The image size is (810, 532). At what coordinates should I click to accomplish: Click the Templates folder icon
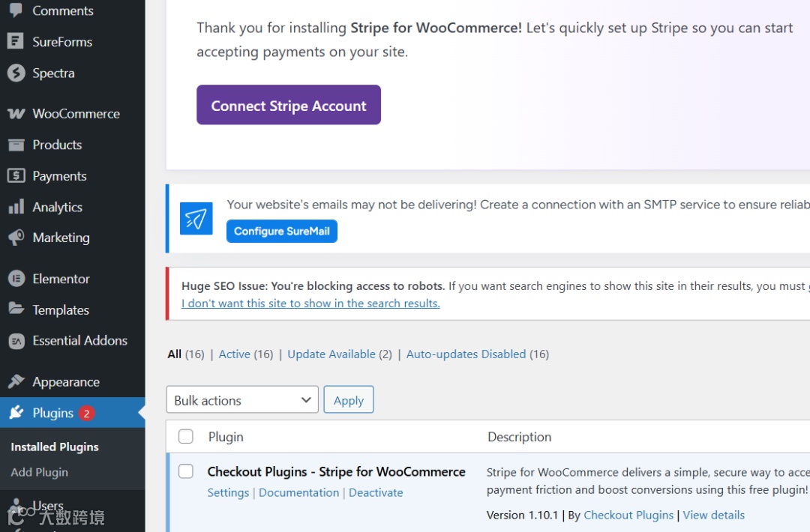16,309
